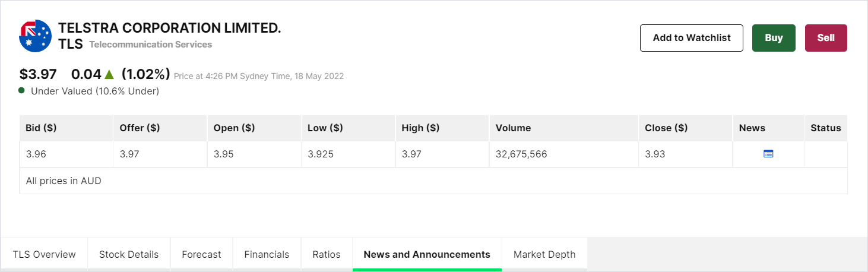Click the bid value 3.96
868x272 pixels.
pyautogui.click(x=36, y=154)
